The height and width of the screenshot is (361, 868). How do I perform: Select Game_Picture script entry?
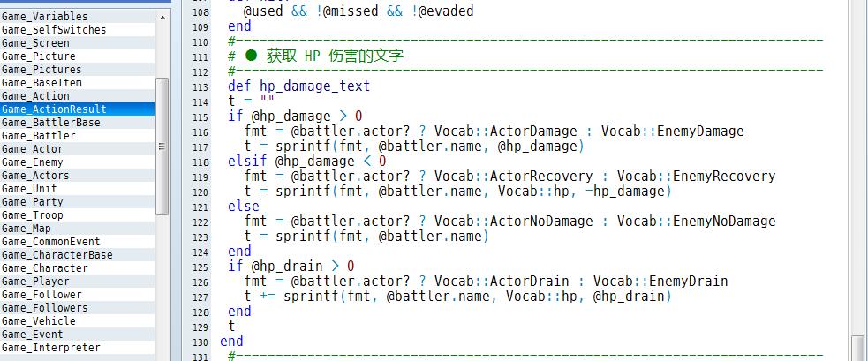click(78, 56)
